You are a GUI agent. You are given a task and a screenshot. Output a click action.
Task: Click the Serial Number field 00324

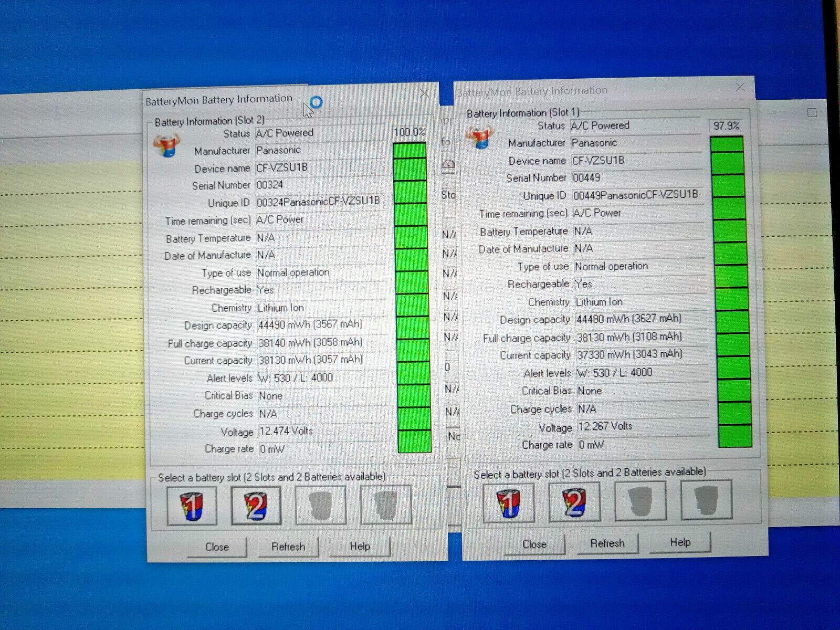(321, 185)
